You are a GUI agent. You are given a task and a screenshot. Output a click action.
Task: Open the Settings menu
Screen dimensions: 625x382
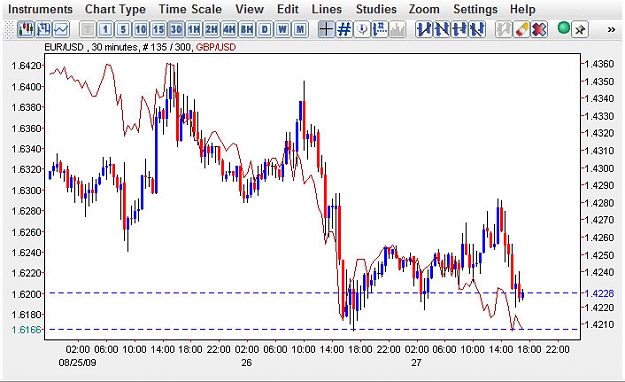coord(475,9)
